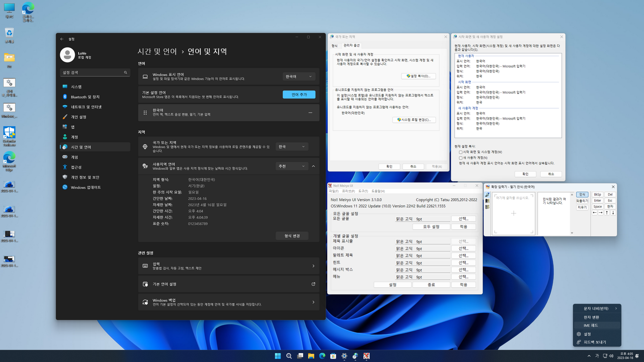644x362 pixels.
Task: Click 모두 설정 button in No!! Meiryo UI
Action: point(431,227)
